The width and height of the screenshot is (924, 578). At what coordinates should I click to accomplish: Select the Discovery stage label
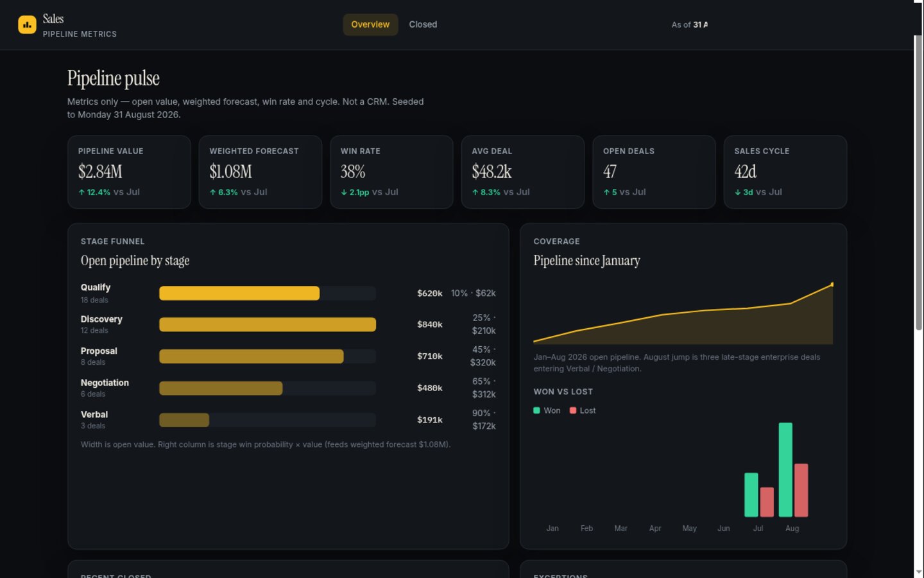[101, 319]
